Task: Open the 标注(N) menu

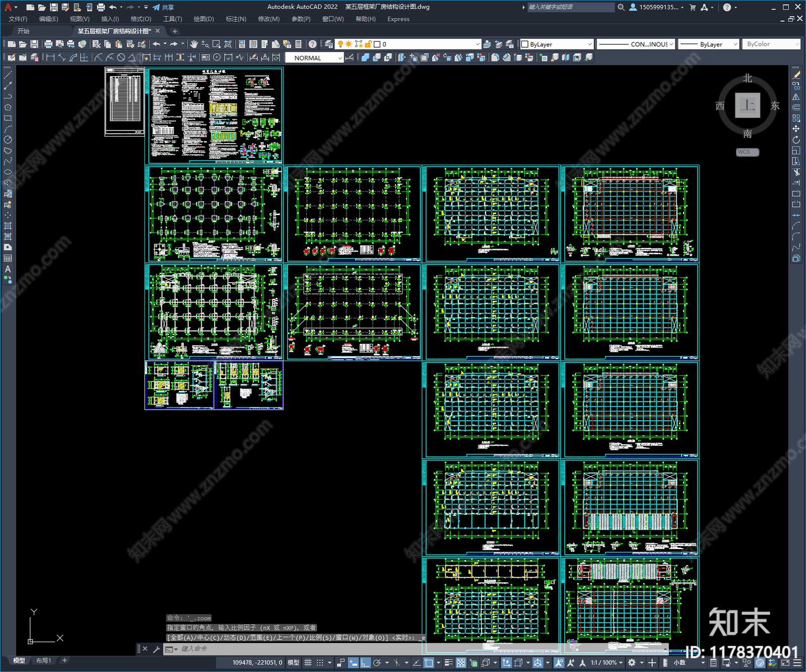Action: pyautogui.click(x=236, y=19)
